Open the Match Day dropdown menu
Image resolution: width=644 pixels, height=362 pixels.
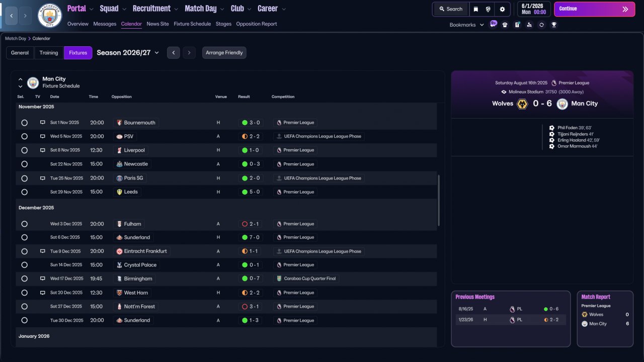point(205,9)
